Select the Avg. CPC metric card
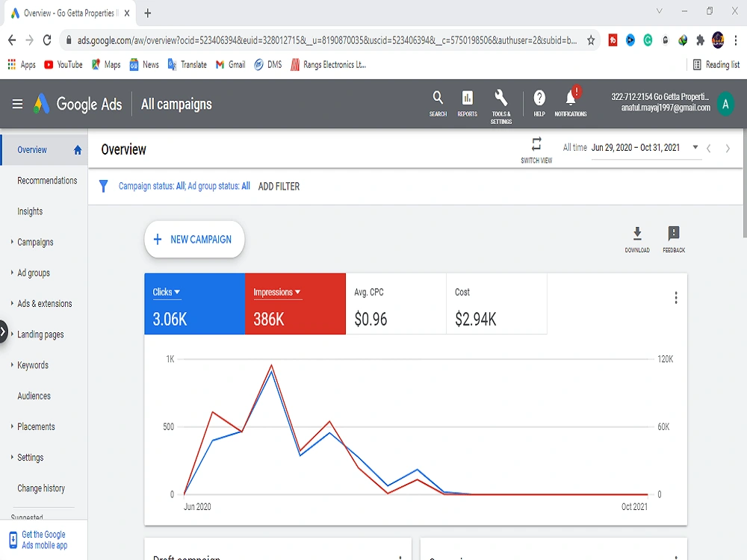747x560 pixels. tap(396, 304)
